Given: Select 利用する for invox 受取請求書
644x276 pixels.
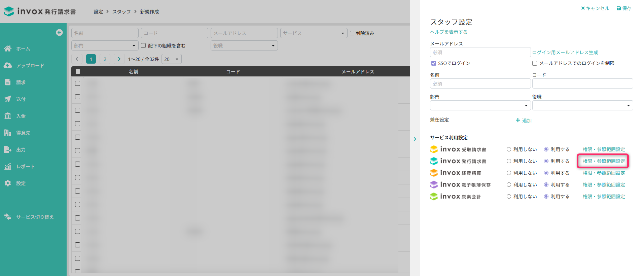Looking at the screenshot, I should (546, 149).
